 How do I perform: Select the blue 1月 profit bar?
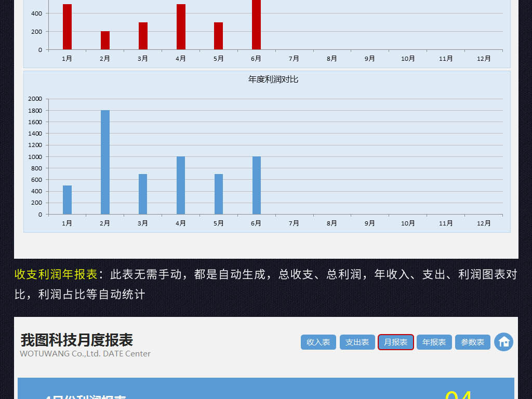67,200
